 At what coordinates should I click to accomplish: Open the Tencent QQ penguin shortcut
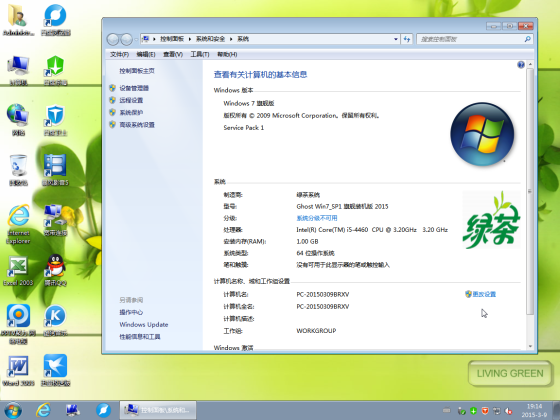click(x=55, y=271)
